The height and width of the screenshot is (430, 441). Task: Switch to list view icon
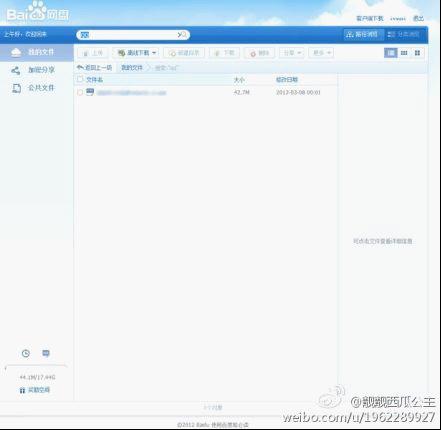coord(391,53)
